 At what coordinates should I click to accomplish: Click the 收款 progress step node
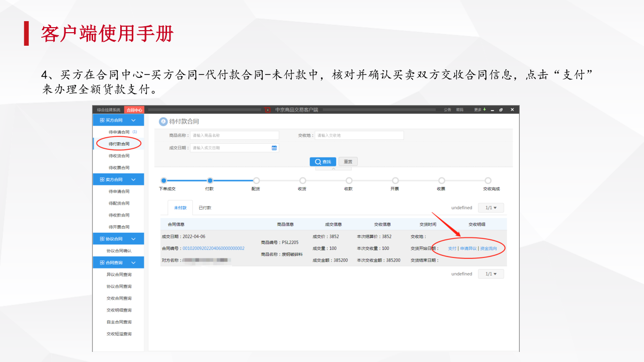[349, 180]
